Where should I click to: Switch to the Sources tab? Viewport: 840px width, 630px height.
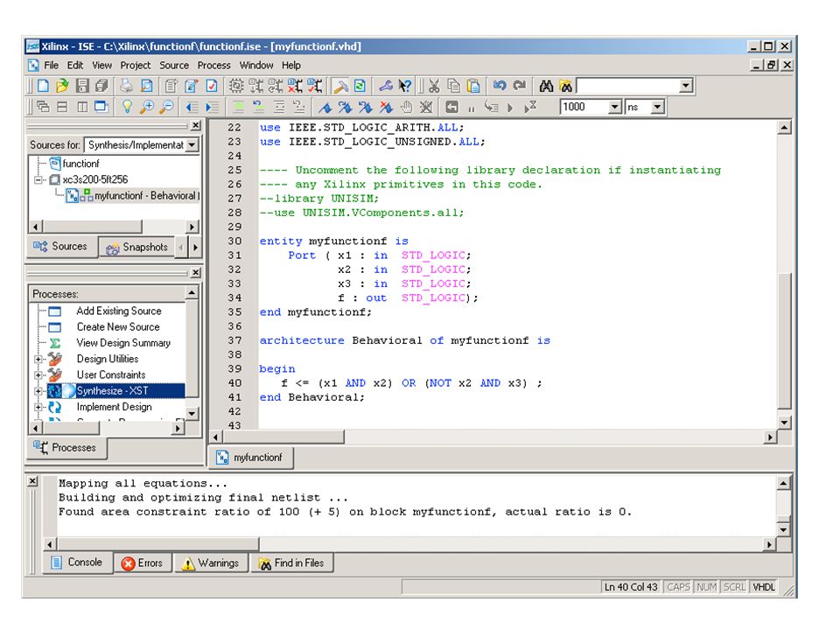coord(62,247)
